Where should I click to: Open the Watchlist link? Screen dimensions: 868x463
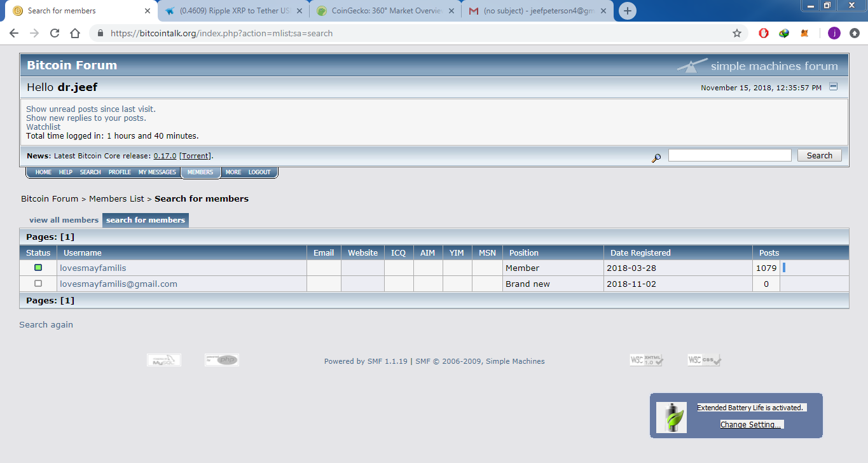43,127
